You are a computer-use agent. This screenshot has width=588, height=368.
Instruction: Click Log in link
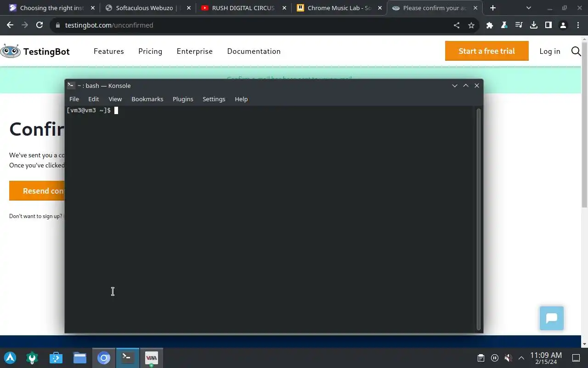click(x=550, y=51)
